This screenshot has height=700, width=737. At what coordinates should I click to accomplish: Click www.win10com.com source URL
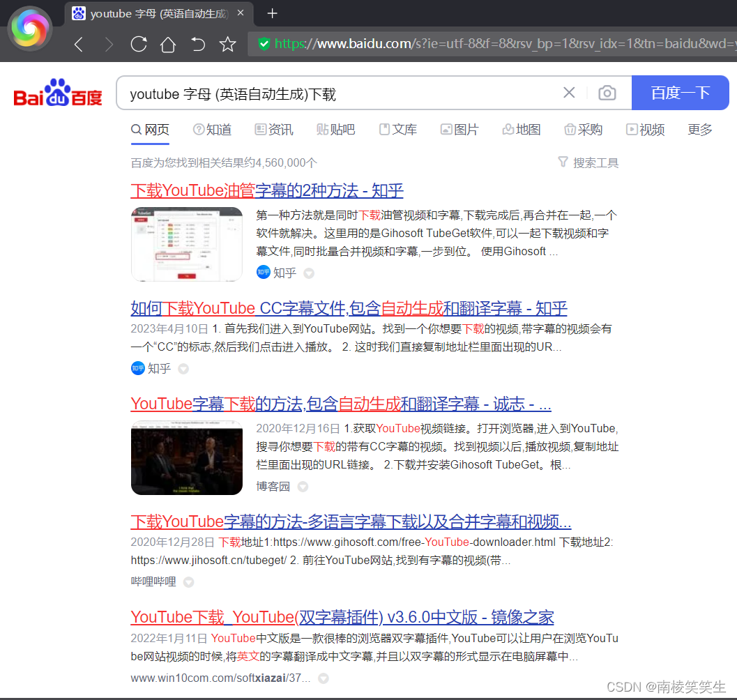coord(220,678)
